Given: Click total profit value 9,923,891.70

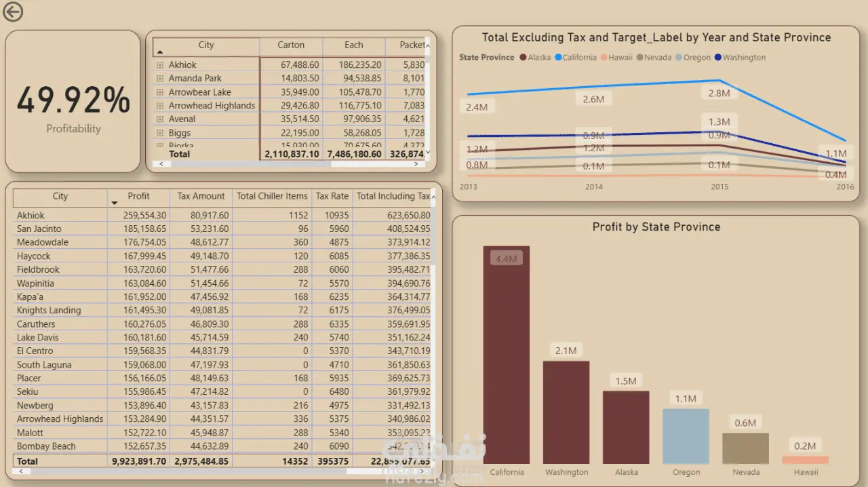Looking at the screenshot, I should click(x=139, y=461).
